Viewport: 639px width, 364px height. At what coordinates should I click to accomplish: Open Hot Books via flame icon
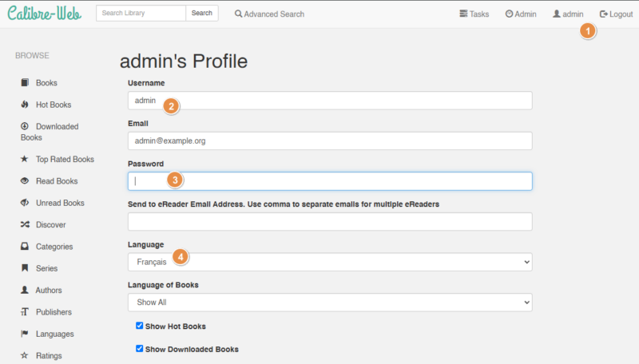[x=25, y=105]
